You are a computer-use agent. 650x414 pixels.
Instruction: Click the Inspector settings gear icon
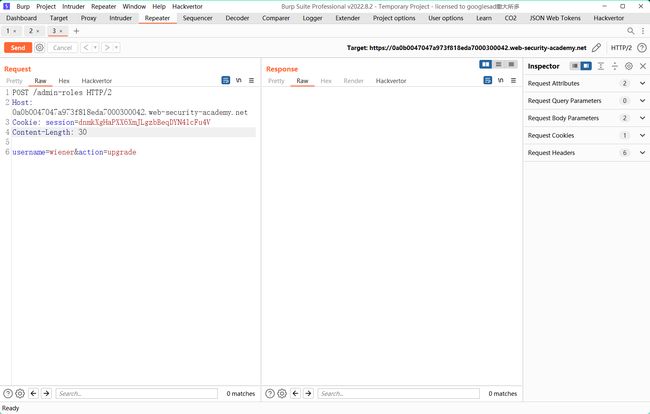pyautogui.click(x=628, y=66)
